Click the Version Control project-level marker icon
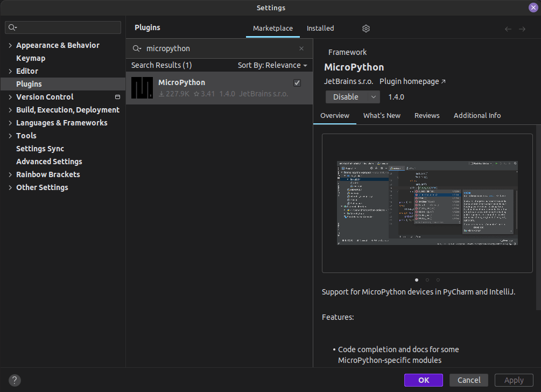541x392 pixels. (118, 97)
